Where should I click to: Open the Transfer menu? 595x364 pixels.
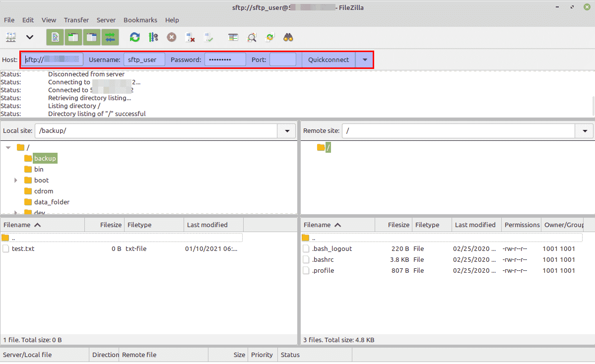(x=76, y=20)
